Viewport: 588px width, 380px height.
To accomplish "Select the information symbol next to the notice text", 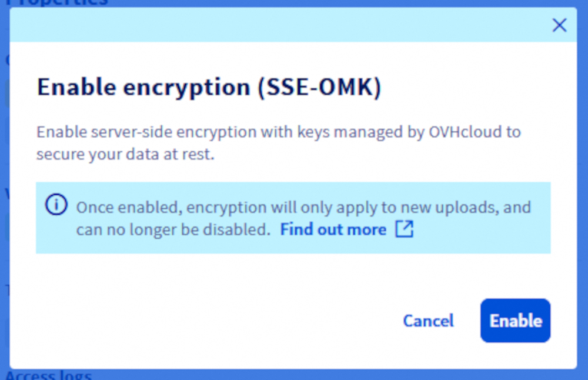I will tap(56, 205).
